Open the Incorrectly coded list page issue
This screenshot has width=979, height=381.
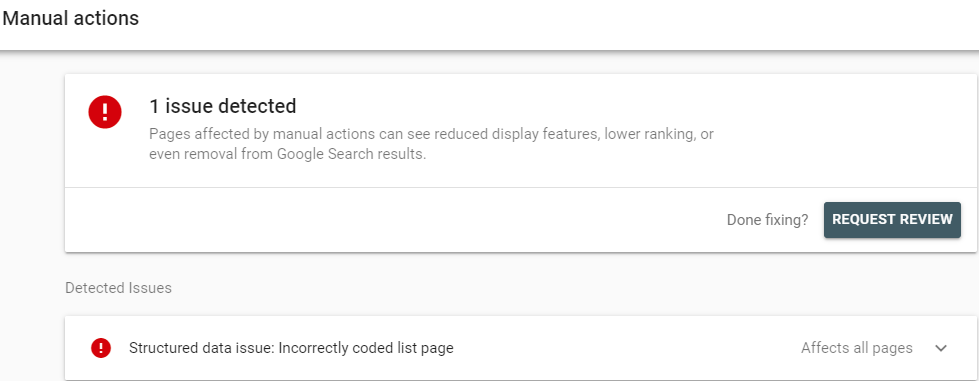521,348
